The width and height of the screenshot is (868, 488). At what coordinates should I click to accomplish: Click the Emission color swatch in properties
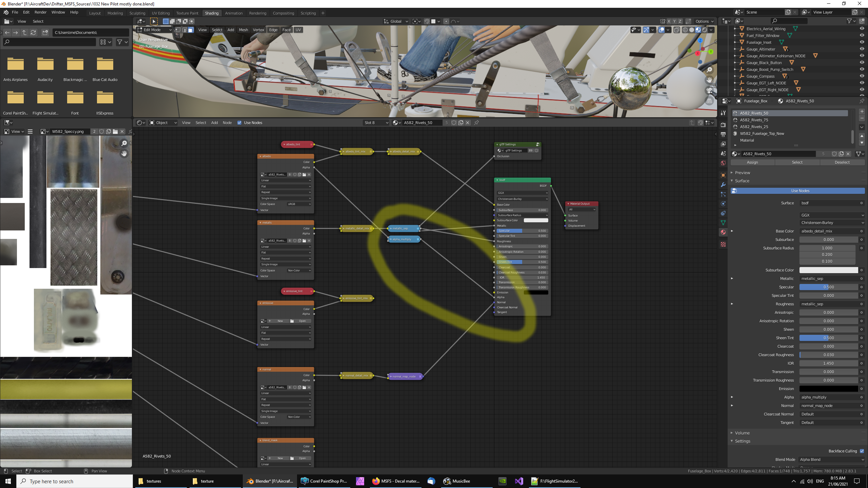click(829, 389)
